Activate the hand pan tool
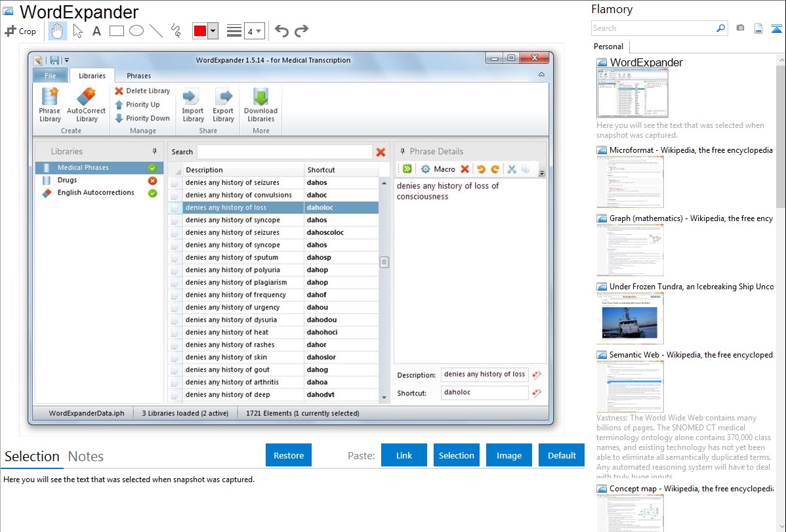 click(x=57, y=31)
